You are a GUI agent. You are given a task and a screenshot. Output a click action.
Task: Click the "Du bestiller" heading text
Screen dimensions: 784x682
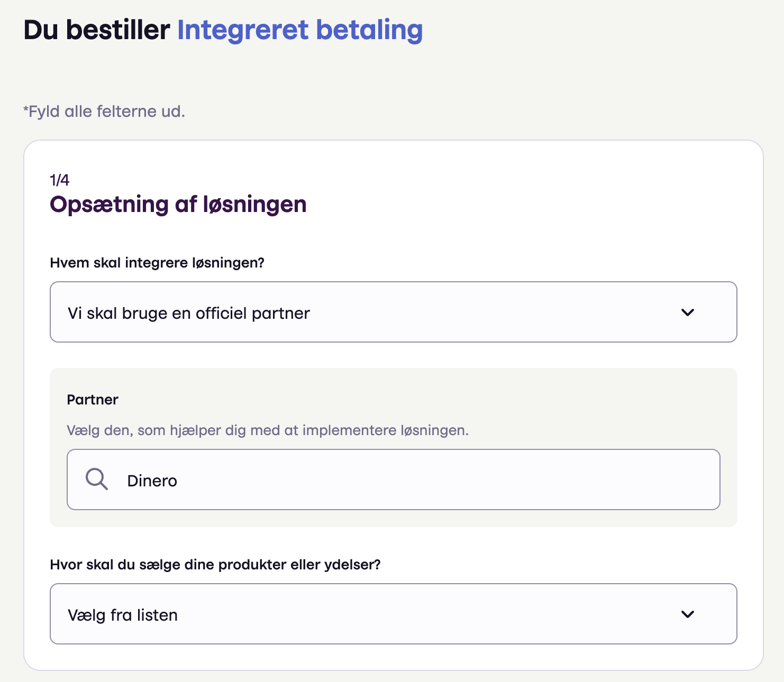(97, 30)
